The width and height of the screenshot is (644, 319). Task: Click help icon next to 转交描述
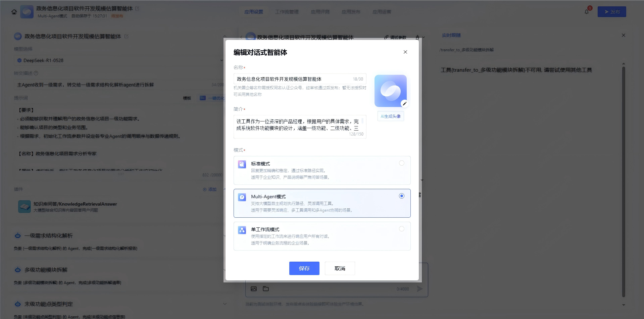click(x=36, y=73)
